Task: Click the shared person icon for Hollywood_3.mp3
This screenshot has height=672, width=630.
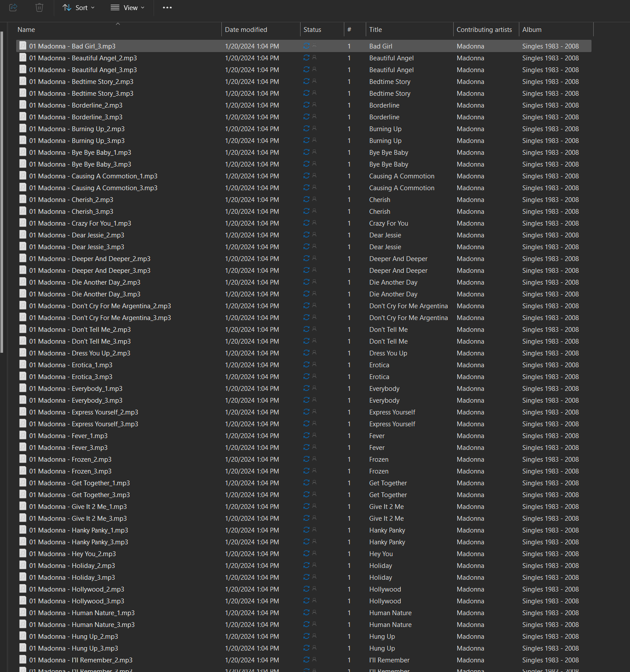Action: 314,600
